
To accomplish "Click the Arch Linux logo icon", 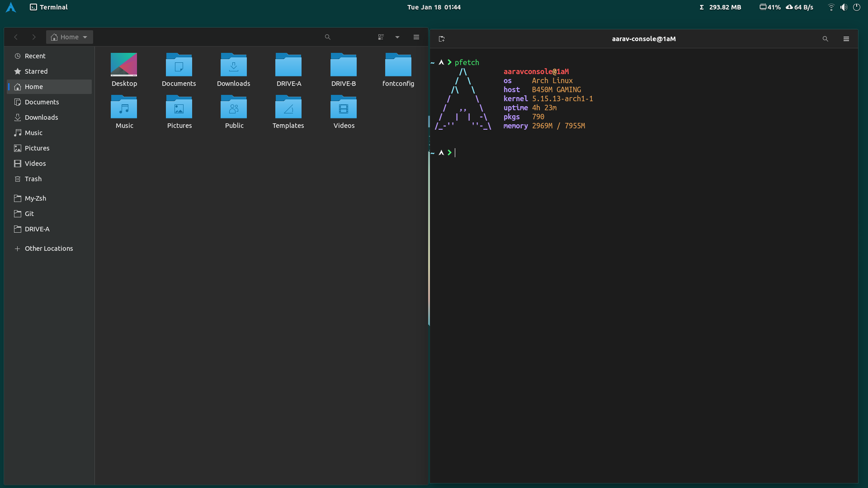I will [12, 7].
